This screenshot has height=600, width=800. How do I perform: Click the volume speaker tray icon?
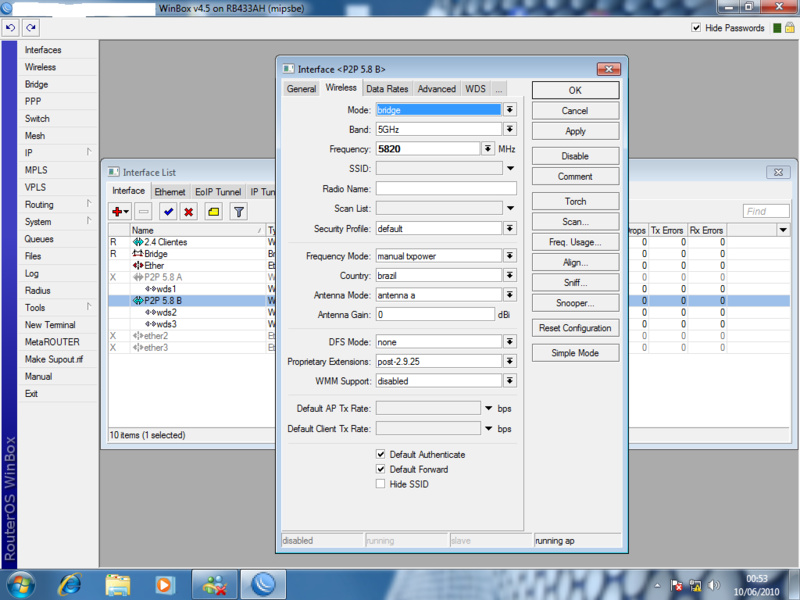click(x=714, y=586)
